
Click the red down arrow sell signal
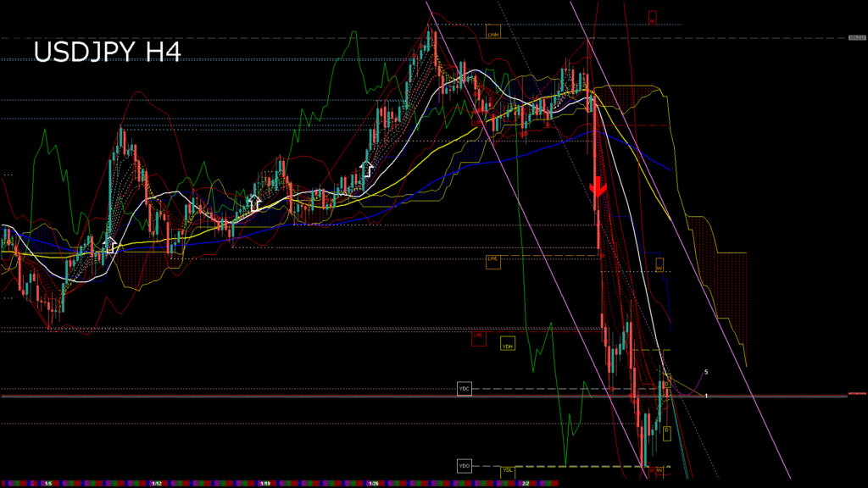pos(598,188)
